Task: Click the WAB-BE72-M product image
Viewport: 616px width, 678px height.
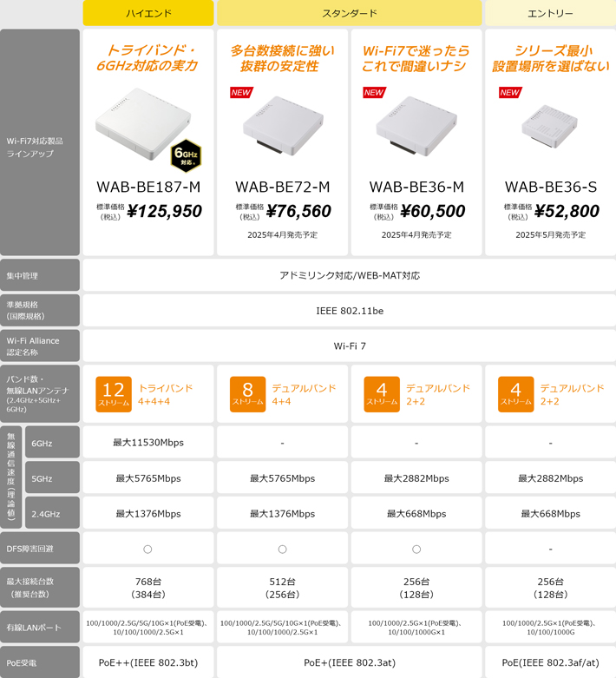Action: pos(283,126)
